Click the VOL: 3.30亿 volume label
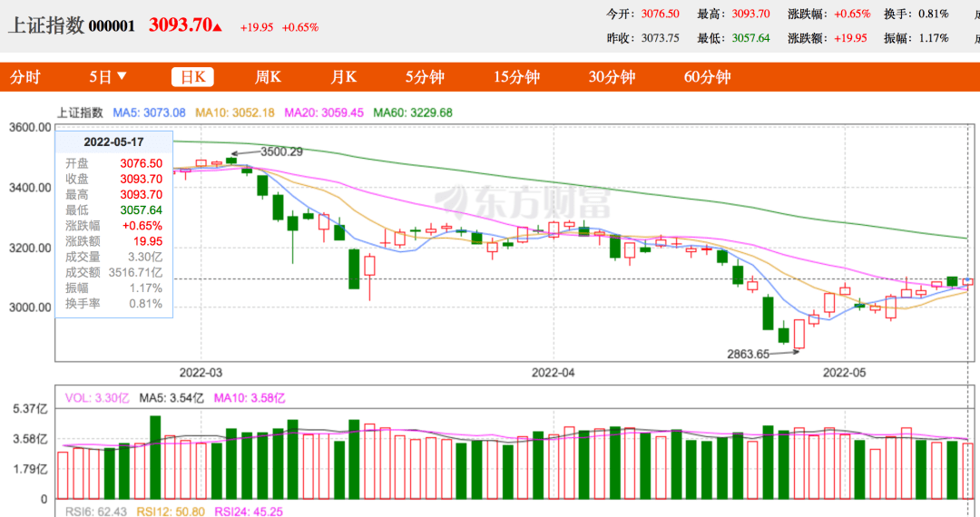 click(x=97, y=398)
